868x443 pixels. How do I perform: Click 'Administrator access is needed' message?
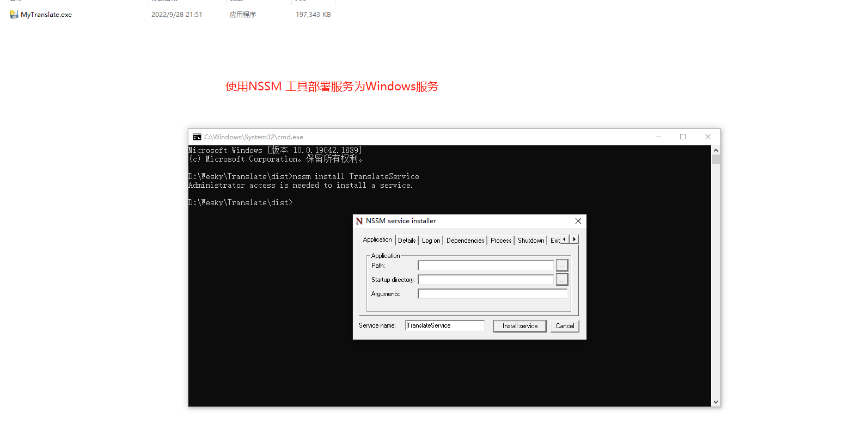pos(301,185)
